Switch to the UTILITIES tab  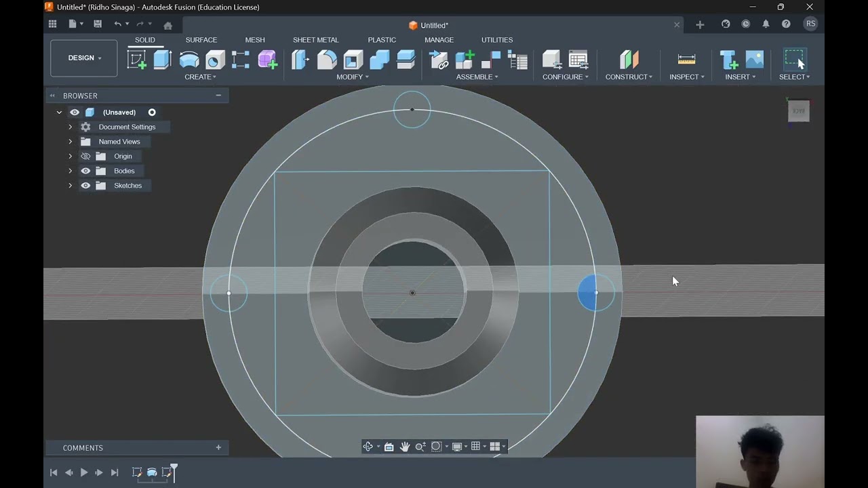[497, 40]
